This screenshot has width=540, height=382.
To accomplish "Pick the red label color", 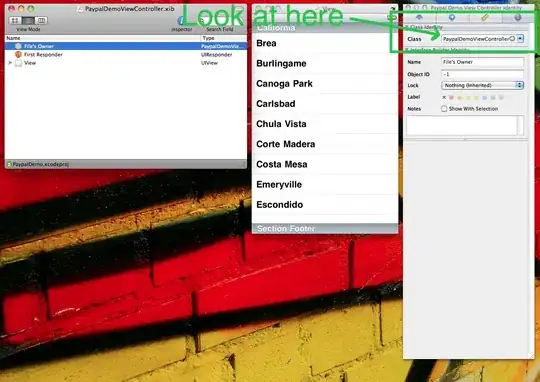I will pos(451,97).
